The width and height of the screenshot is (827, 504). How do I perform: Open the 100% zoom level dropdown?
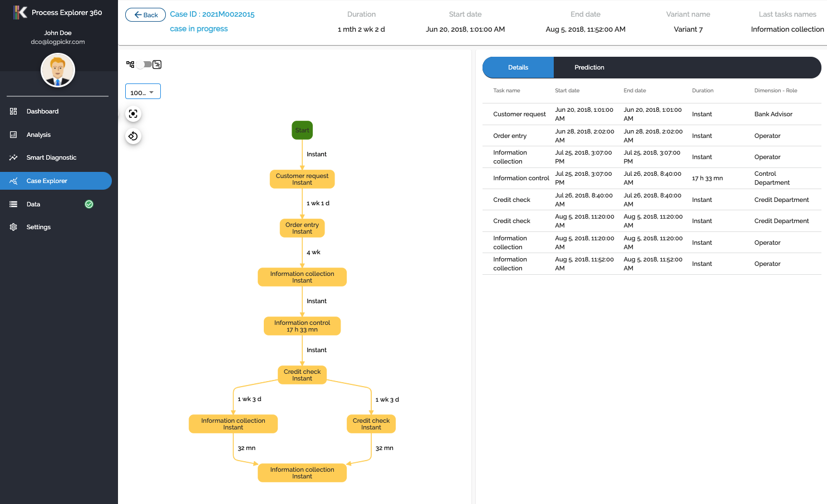(142, 91)
